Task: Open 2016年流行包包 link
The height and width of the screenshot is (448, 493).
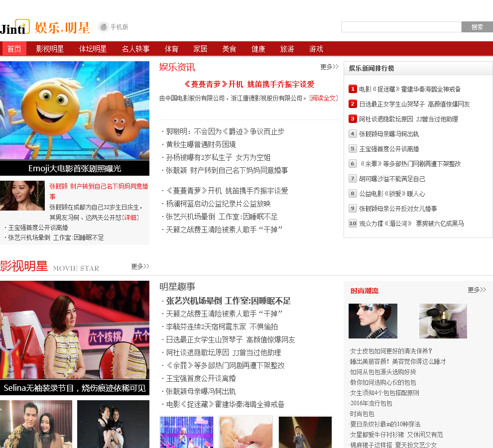Action: click(371, 403)
